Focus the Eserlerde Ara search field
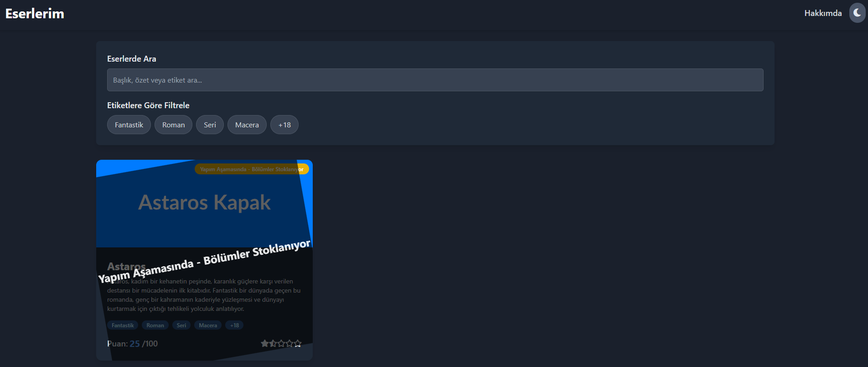The width and height of the screenshot is (868, 367). (x=435, y=80)
